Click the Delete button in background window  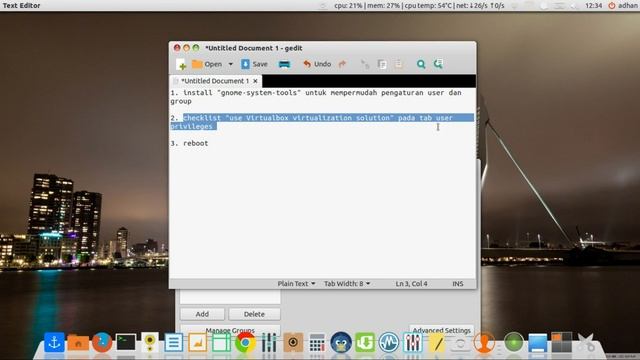tap(254, 314)
